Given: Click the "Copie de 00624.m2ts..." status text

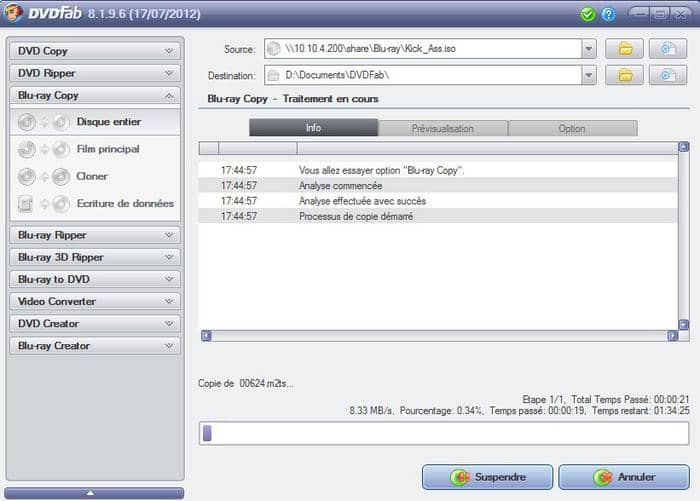Looking at the screenshot, I should pyautogui.click(x=246, y=383).
